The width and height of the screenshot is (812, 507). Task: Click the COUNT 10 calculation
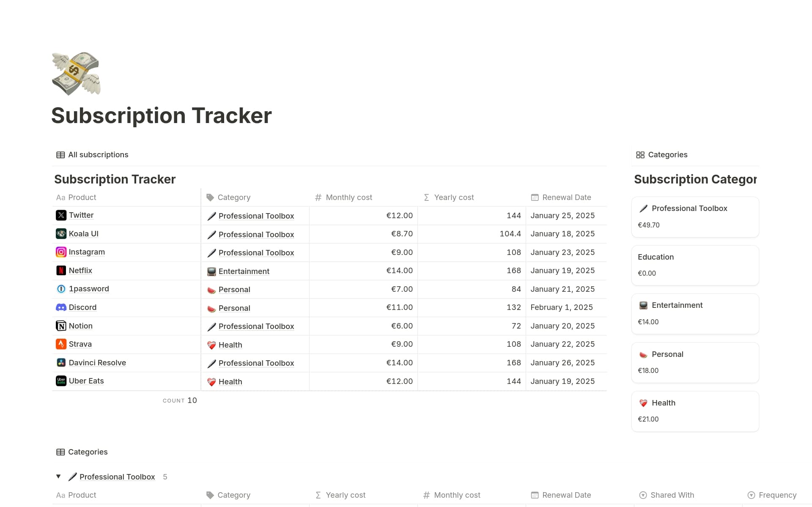180,400
